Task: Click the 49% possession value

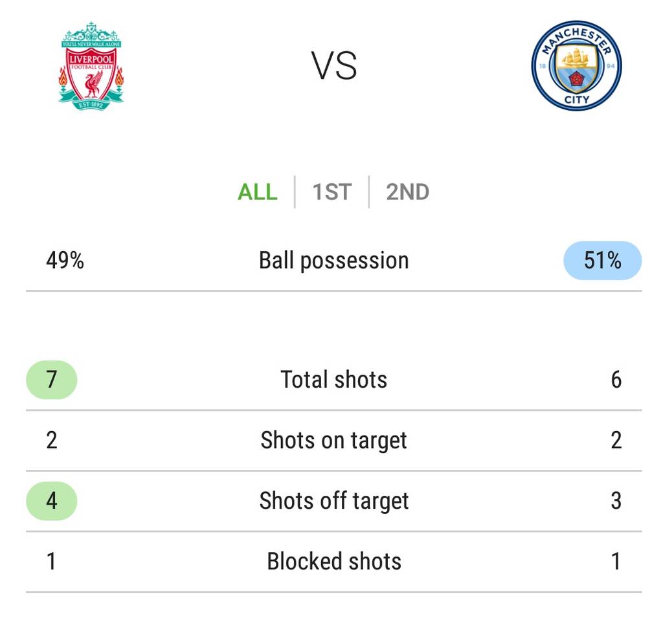Action: tap(65, 260)
